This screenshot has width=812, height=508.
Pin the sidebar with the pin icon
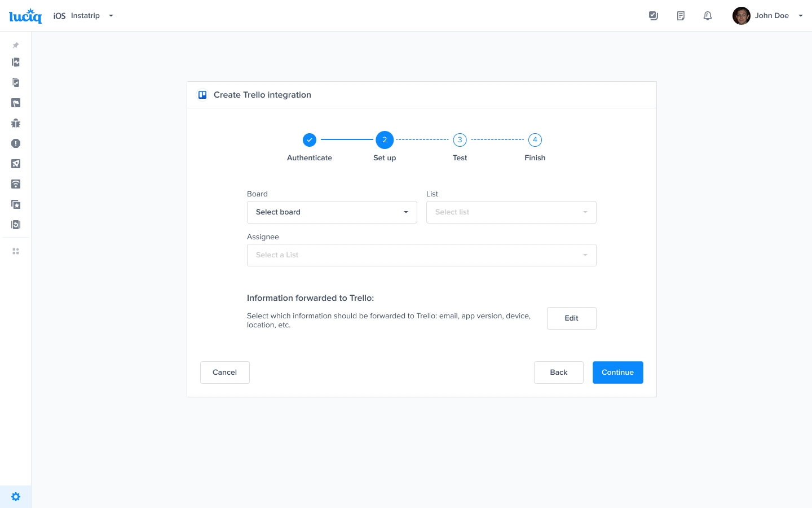pos(16,45)
